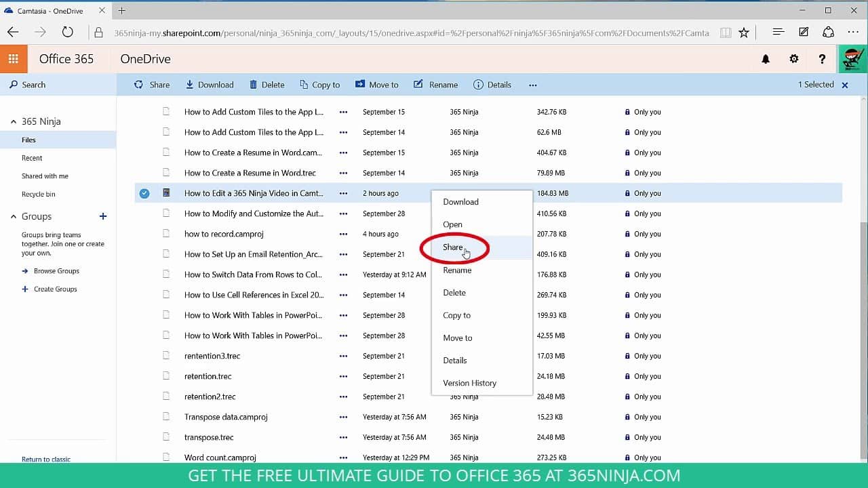Click Rename in the command bar

click(x=435, y=85)
